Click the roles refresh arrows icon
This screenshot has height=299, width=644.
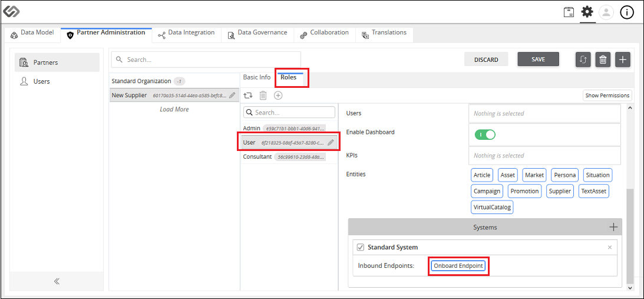click(247, 96)
